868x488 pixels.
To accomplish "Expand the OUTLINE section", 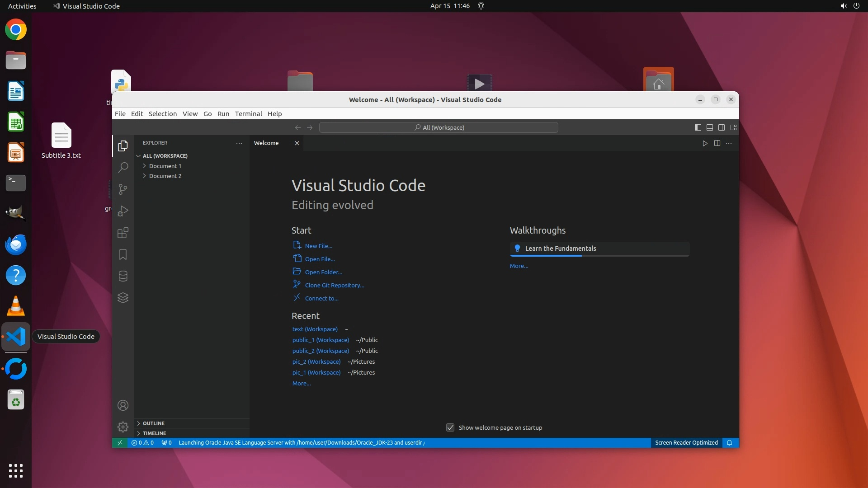I will [x=154, y=423].
